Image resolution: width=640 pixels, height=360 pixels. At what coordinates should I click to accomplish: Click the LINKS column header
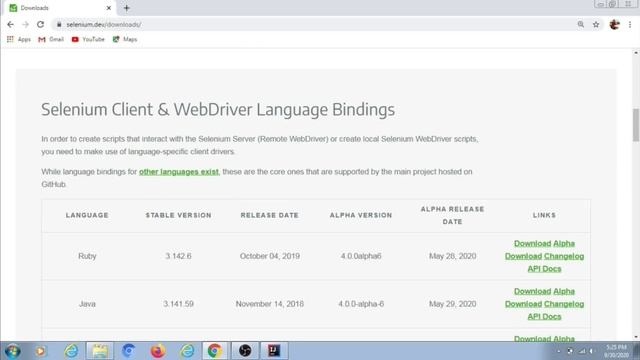(544, 215)
